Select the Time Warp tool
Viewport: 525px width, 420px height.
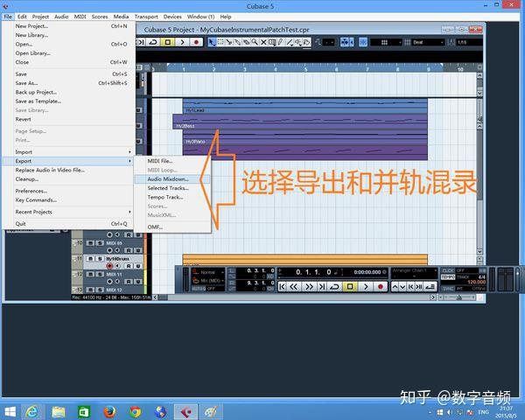272,42
